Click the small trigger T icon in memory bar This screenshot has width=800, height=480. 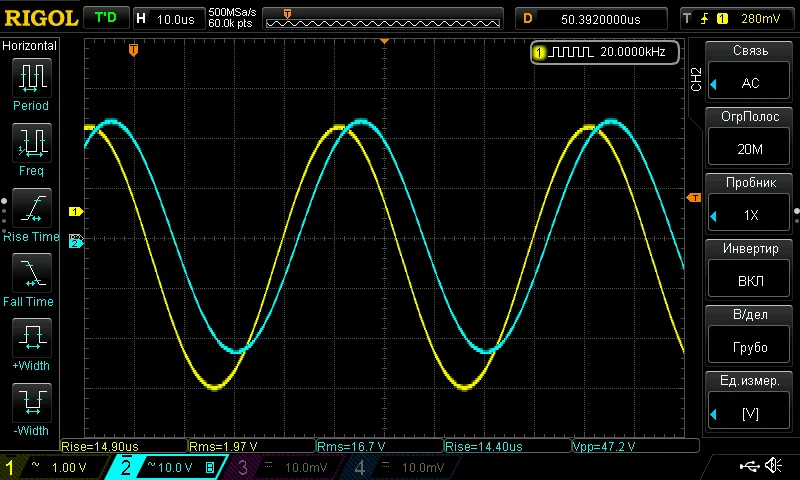[x=287, y=13]
